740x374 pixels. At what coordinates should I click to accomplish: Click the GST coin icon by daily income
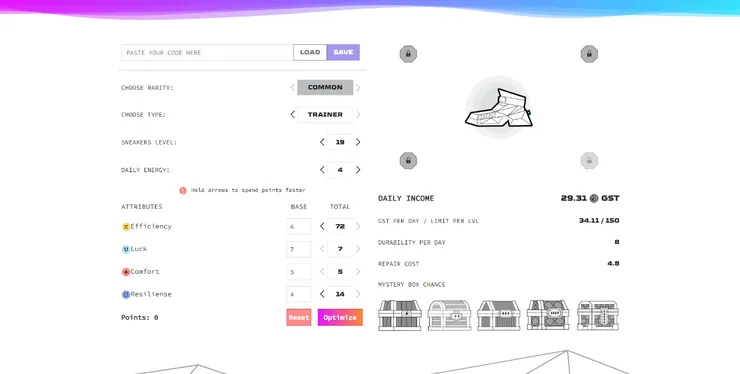pos(594,198)
